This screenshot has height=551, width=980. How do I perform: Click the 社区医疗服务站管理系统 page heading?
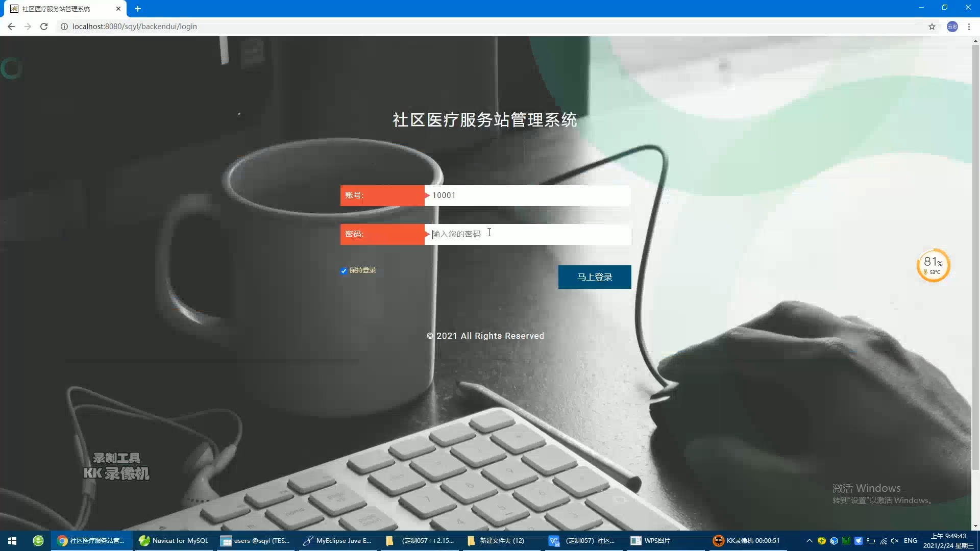click(x=485, y=120)
